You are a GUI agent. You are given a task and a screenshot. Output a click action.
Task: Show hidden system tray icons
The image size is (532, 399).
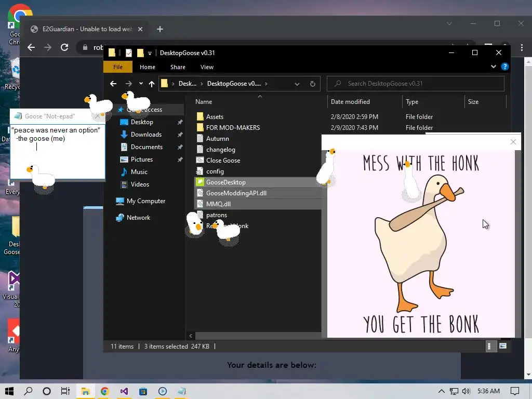click(x=442, y=391)
